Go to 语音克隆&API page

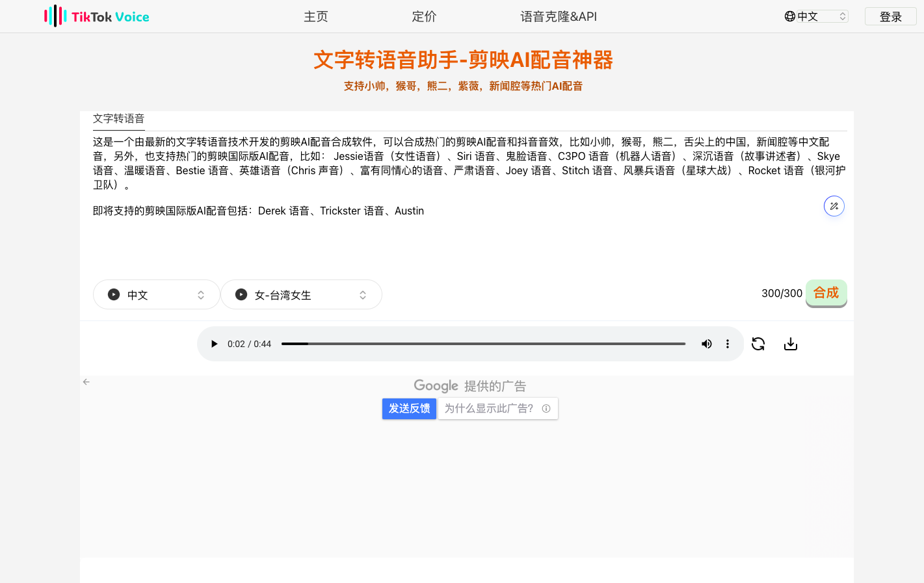point(559,16)
